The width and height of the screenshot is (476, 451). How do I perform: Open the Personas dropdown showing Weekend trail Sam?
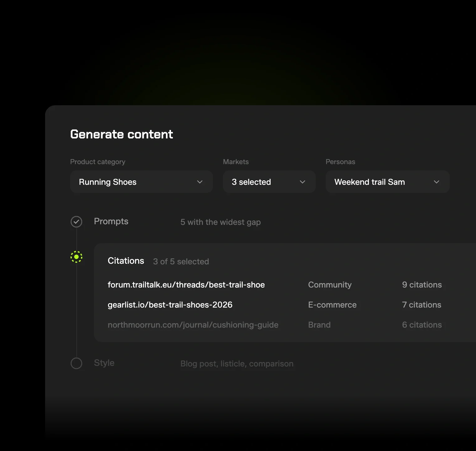[x=388, y=182]
